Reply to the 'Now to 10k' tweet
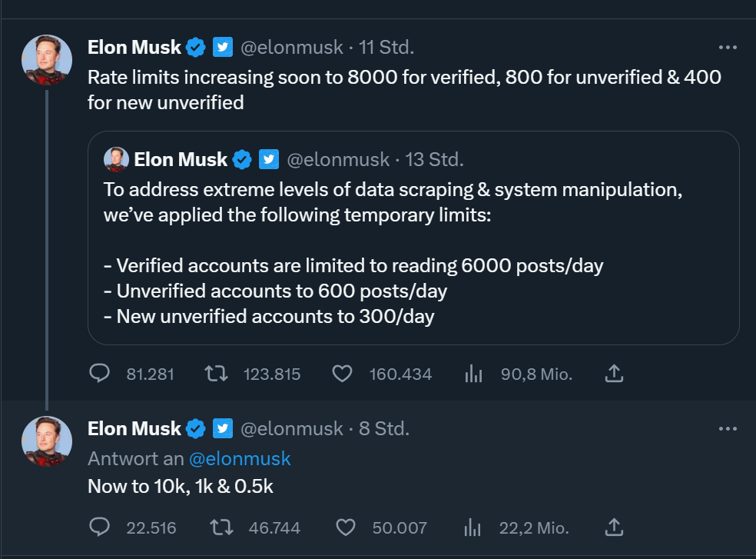This screenshot has height=559, width=756. click(101, 527)
